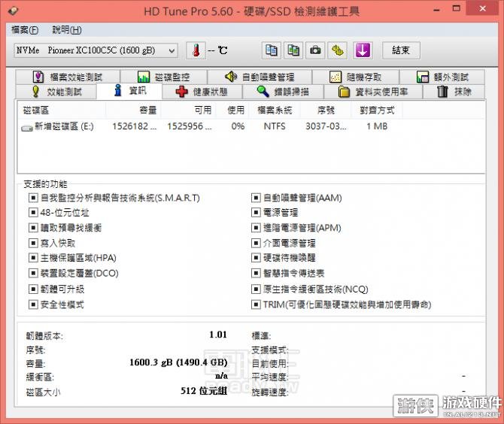Click the firmware version value 1.01
Viewport: 504px width, 424px height.
(218, 335)
